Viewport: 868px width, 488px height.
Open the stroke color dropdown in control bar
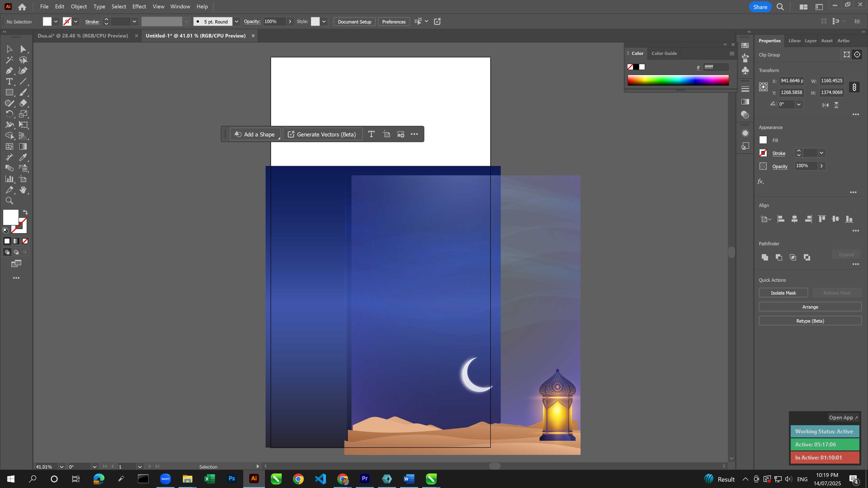76,21
